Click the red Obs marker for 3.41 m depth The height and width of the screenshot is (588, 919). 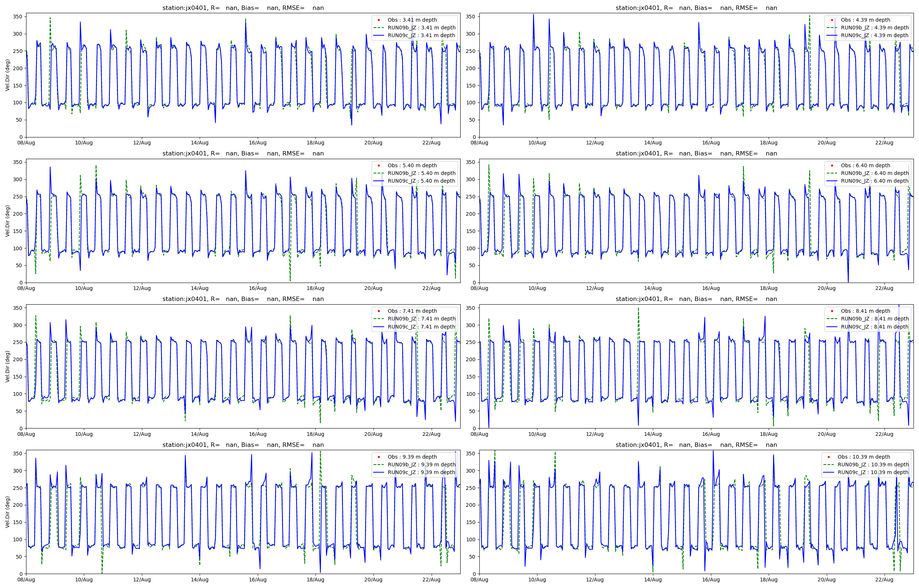378,20
